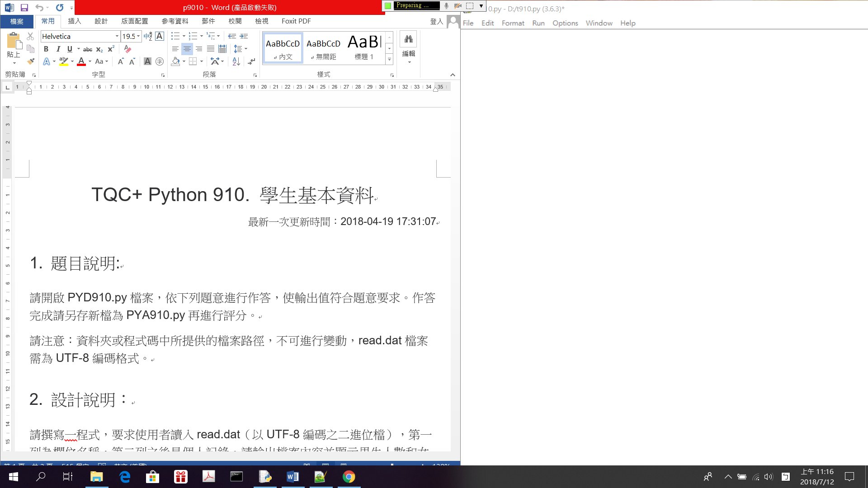The image size is (868, 488).
Task: Click the Clear All Formatting eraser icon
Action: point(127,49)
